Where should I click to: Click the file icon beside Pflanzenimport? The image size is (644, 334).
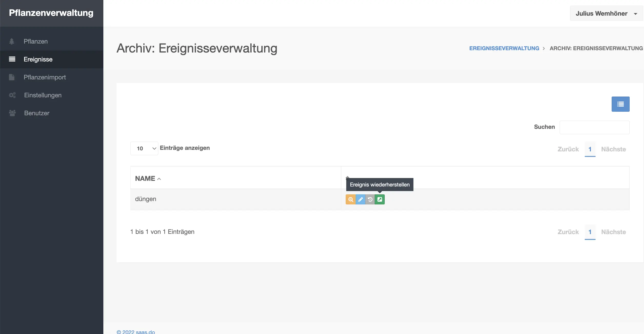pos(12,77)
